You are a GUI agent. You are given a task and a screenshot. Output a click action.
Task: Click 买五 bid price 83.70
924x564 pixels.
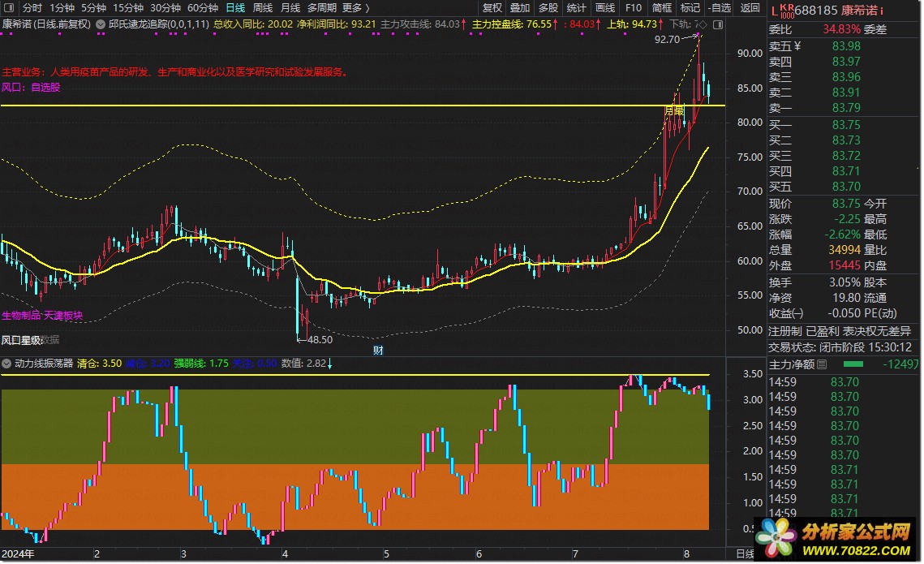[x=846, y=186]
